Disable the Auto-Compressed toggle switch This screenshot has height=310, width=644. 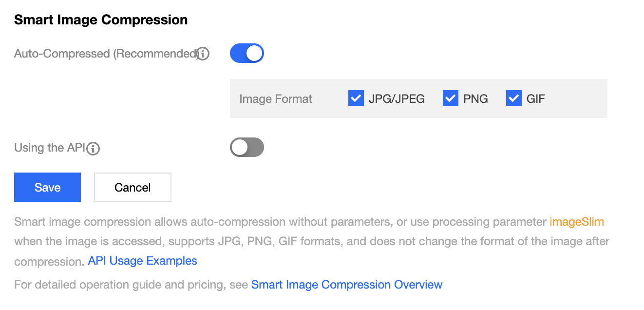tap(246, 54)
